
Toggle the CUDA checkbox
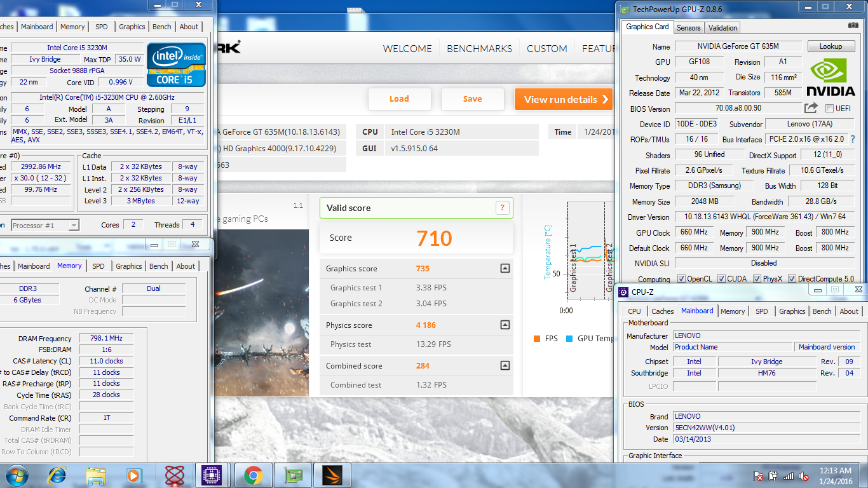coord(721,279)
